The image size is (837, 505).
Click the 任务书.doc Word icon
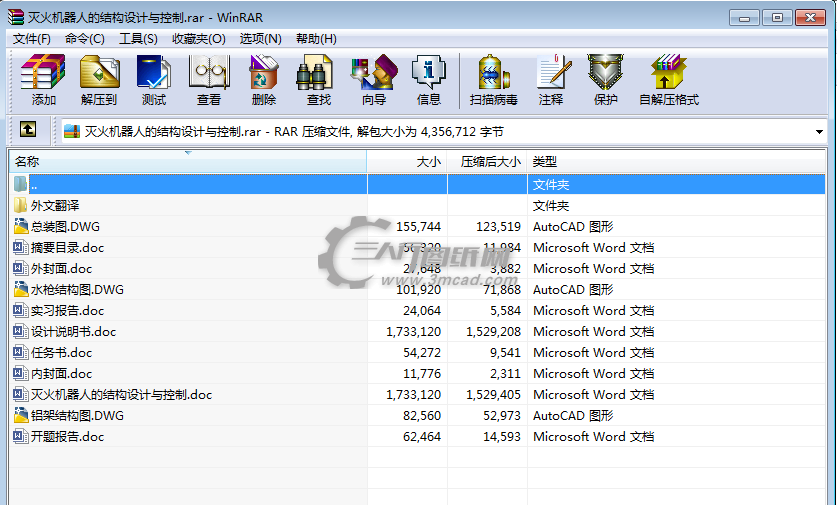tap(20, 352)
